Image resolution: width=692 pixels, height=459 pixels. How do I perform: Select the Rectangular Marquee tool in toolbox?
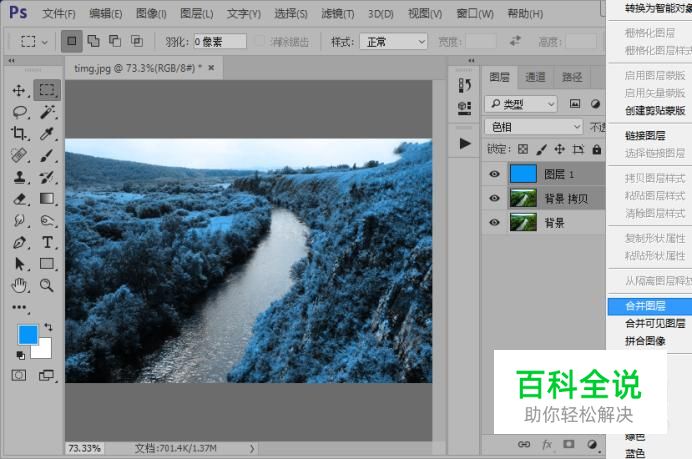47,90
